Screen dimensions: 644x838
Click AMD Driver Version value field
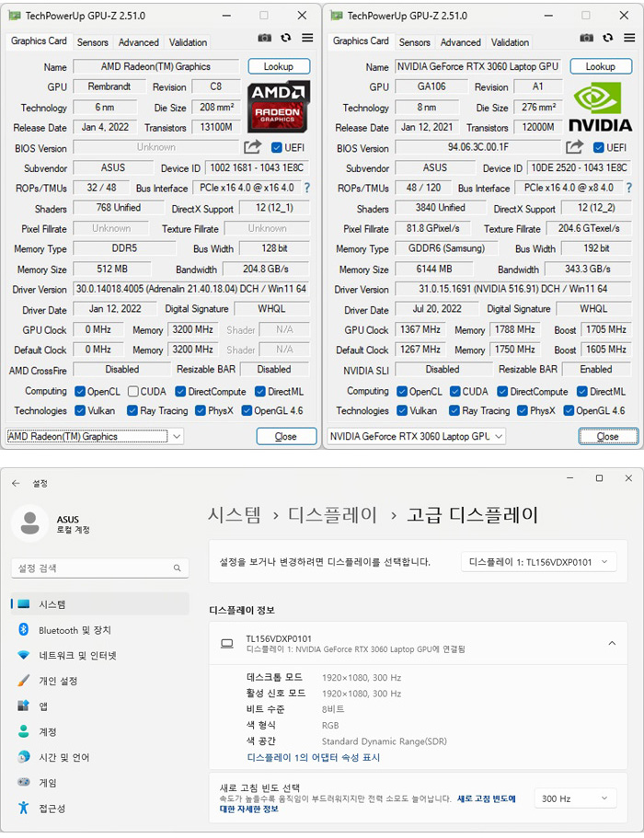(x=190, y=289)
